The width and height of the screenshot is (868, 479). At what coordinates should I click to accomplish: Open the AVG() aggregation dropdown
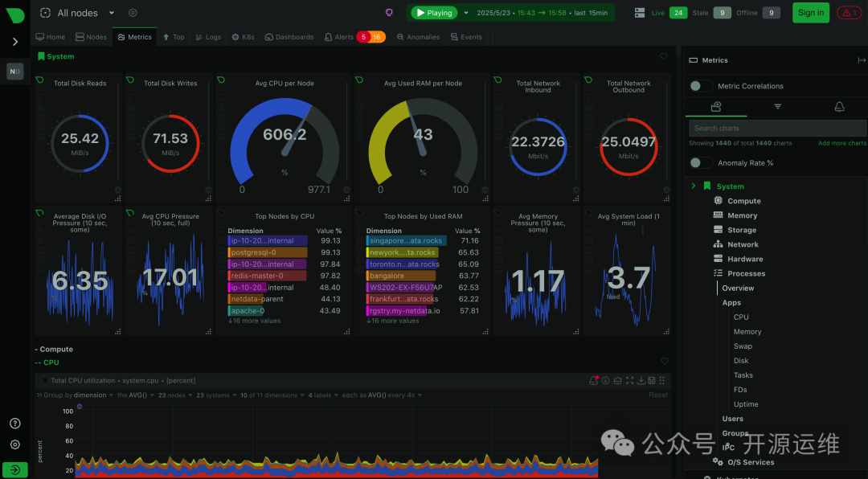click(x=135, y=395)
